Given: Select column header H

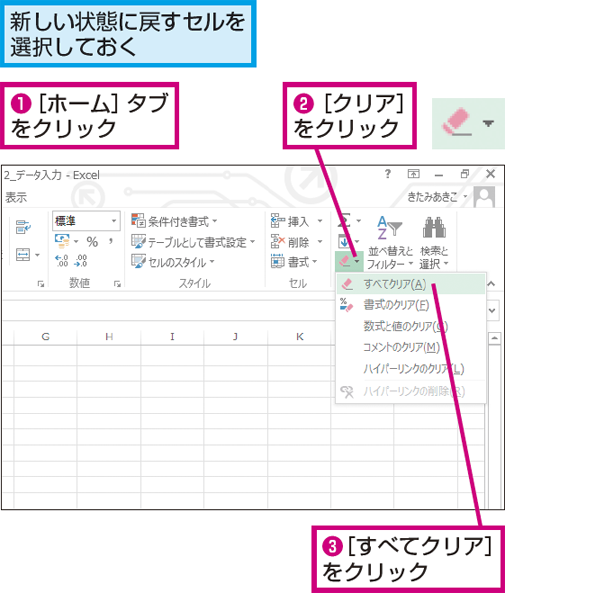Looking at the screenshot, I should [x=108, y=337].
